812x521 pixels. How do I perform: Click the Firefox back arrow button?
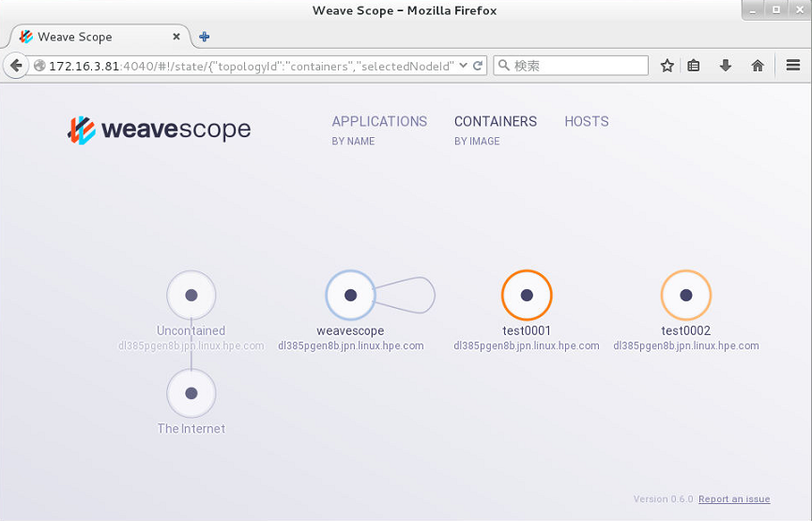(16, 66)
